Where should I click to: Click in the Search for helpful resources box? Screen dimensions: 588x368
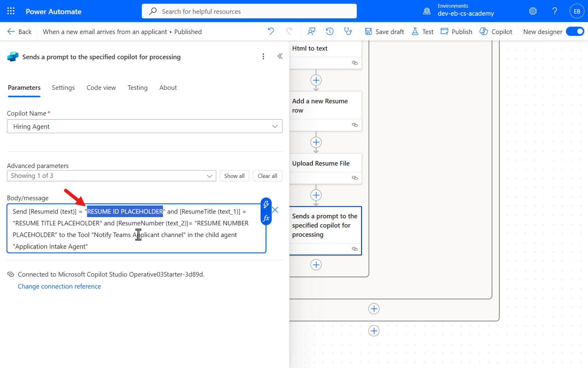249,11
